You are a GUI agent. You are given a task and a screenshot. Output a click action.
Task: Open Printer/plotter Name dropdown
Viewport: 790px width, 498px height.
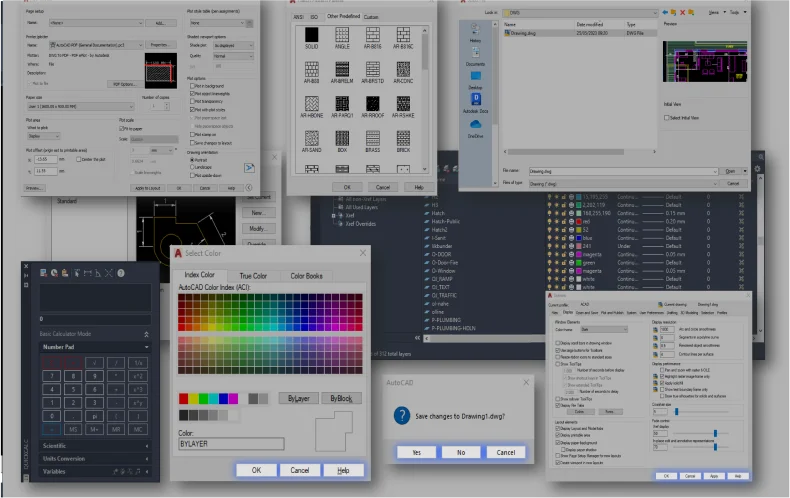[x=96, y=45]
